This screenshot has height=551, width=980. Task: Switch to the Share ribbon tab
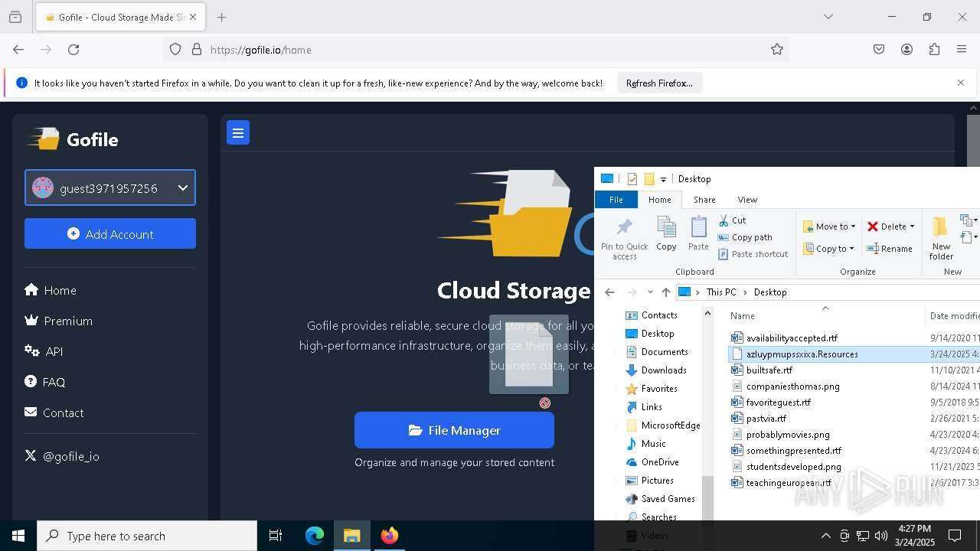coord(704,200)
